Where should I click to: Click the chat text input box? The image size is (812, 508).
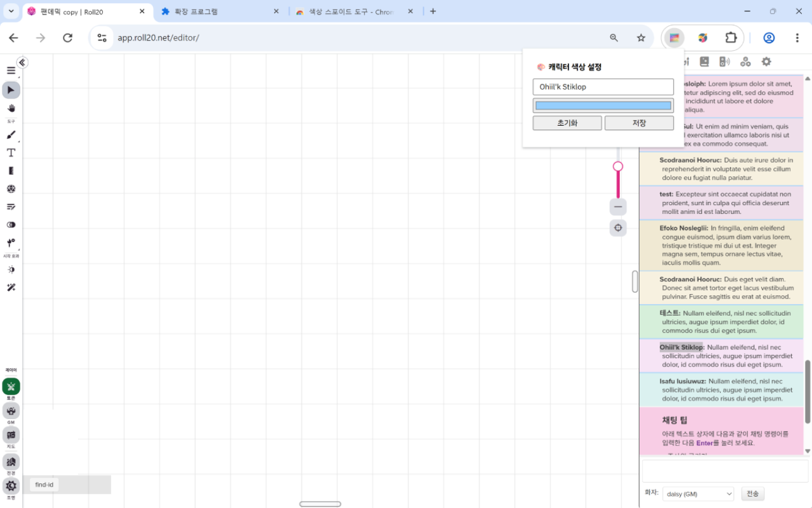coord(725,471)
